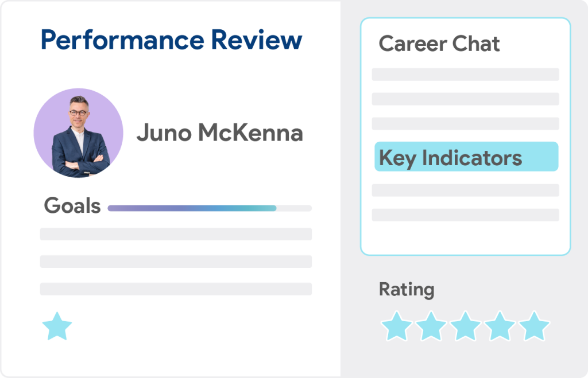Select the fifth Rating star

tap(535, 326)
